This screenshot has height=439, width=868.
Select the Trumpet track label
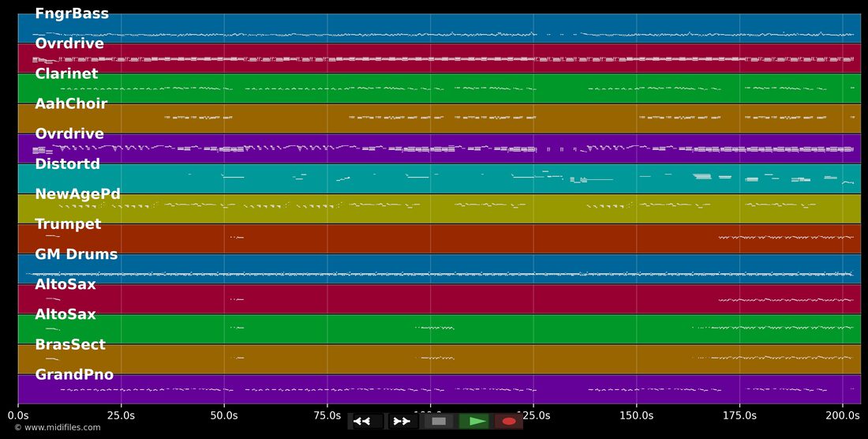coord(68,224)
